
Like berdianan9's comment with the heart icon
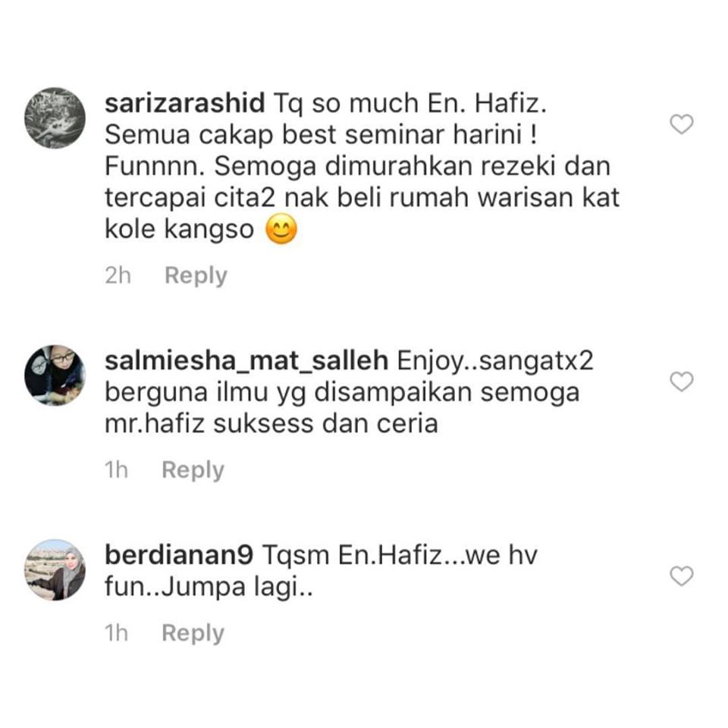(681, 576)
